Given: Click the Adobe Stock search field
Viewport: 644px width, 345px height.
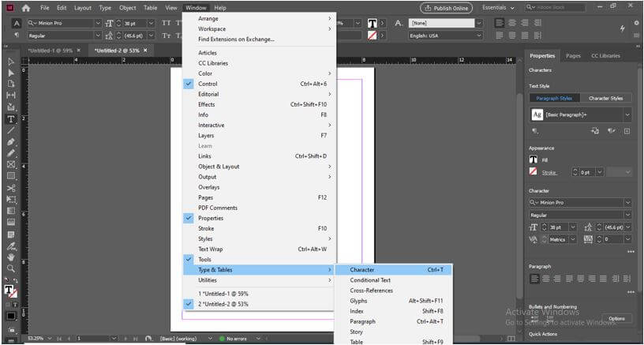Looking at the screenshot, I should (556, 7).
